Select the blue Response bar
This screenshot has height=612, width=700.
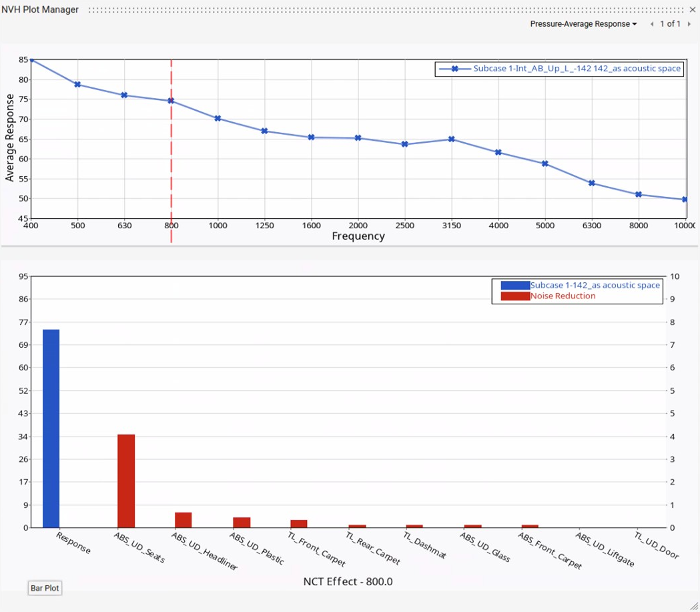(x=51, y=427)
